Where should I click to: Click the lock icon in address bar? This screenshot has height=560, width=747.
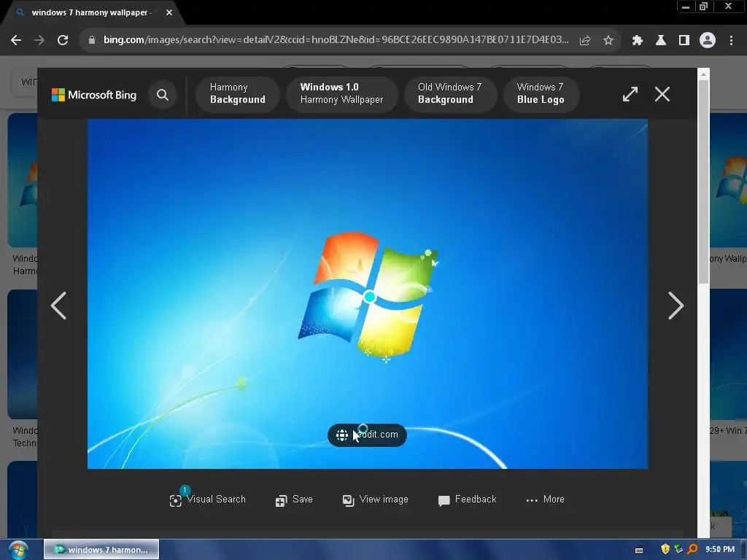point(91,41)
